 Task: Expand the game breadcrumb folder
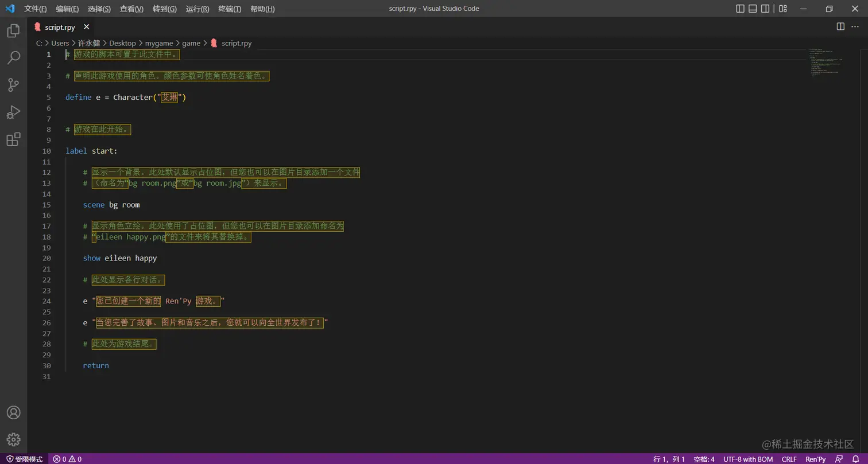tap(191, 43)
